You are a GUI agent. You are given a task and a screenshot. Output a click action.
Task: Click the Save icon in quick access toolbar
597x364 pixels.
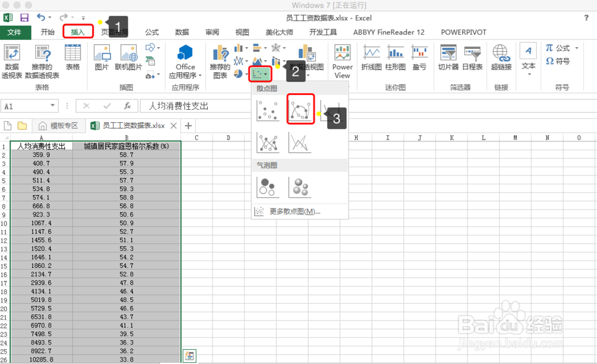(x=24, y=17)
